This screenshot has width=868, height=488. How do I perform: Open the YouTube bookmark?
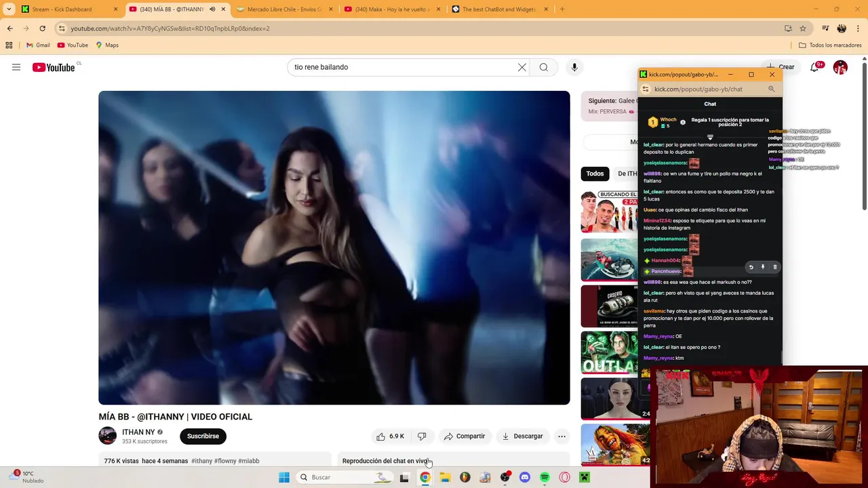(x=73, y=45)
